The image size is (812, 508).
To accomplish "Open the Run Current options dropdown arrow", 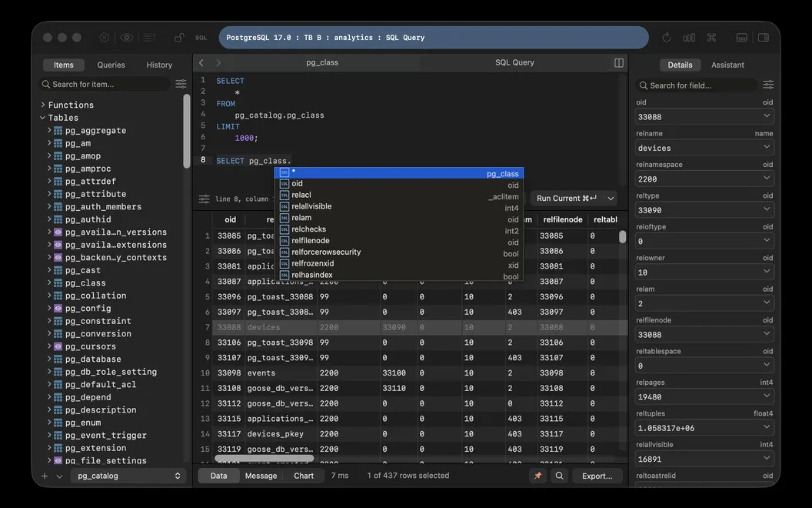I will point(611,199).
